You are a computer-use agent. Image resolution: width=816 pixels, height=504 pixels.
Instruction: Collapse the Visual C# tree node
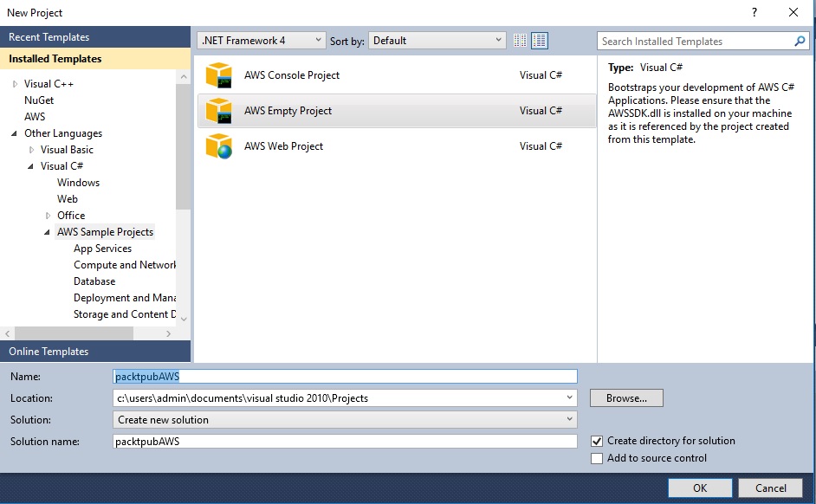pyautogui.click(x=30, y=166)
